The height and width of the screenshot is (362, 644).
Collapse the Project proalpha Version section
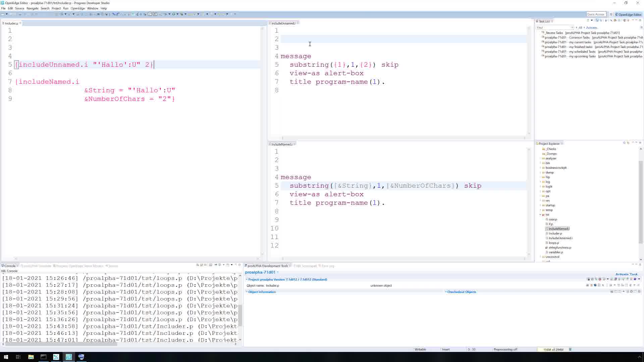tap(247, 279)
